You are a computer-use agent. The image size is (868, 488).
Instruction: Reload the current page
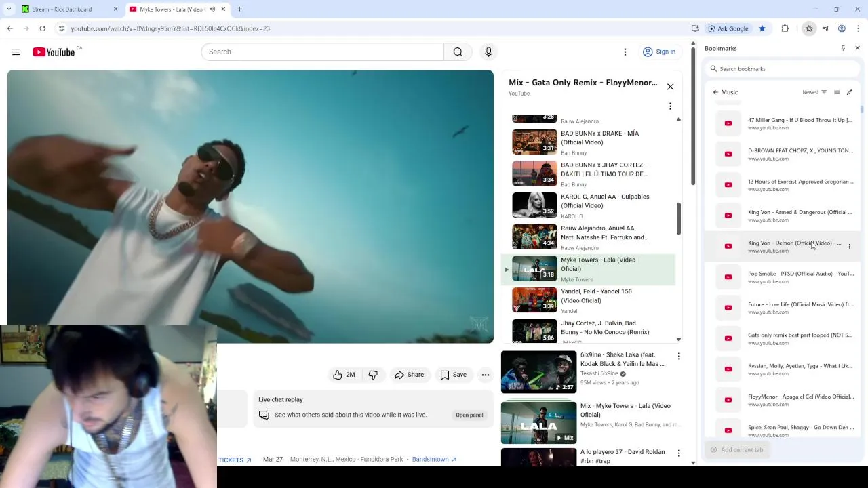coord(42,28)
